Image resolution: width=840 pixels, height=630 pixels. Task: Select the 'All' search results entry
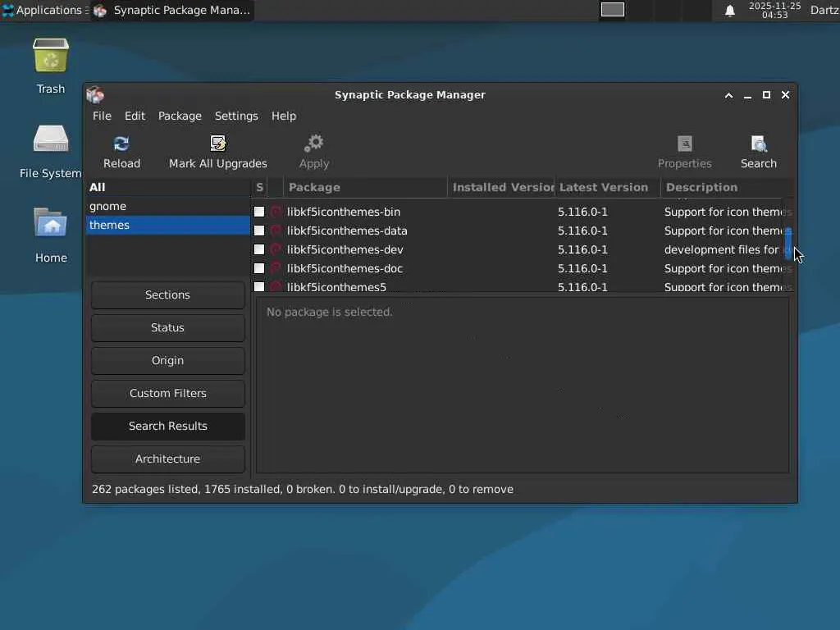pyautogui.click(x=167, y=187)
